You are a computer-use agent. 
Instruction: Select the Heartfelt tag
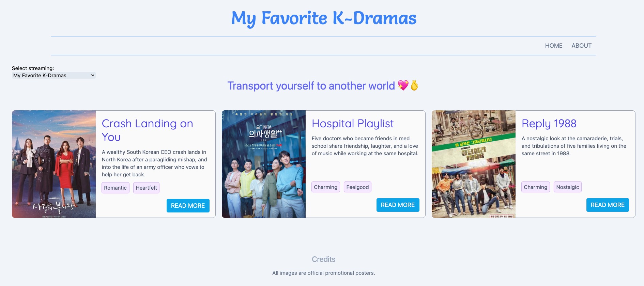click(x=146, y=188)
